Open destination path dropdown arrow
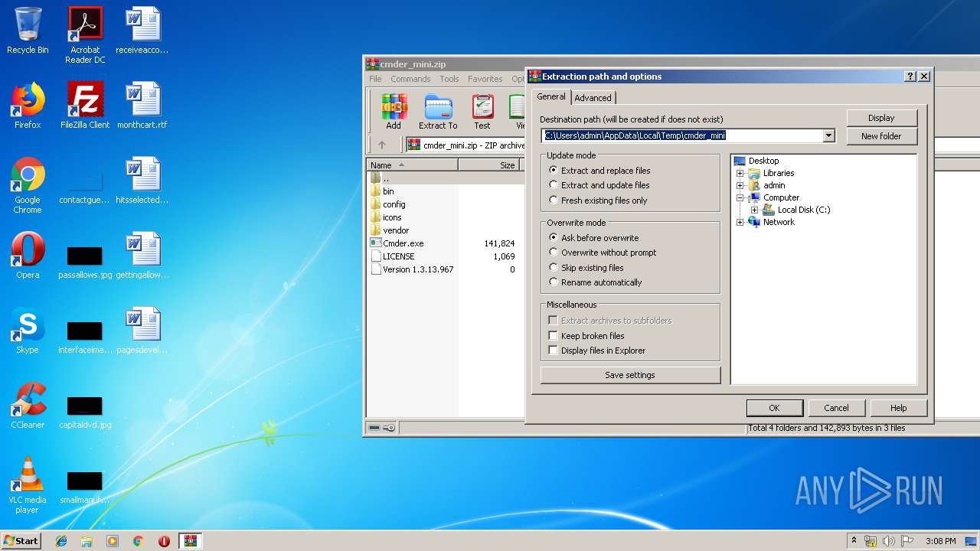Image resolution: width=980 pixels, height=551 pixels. tap(828, 136)
